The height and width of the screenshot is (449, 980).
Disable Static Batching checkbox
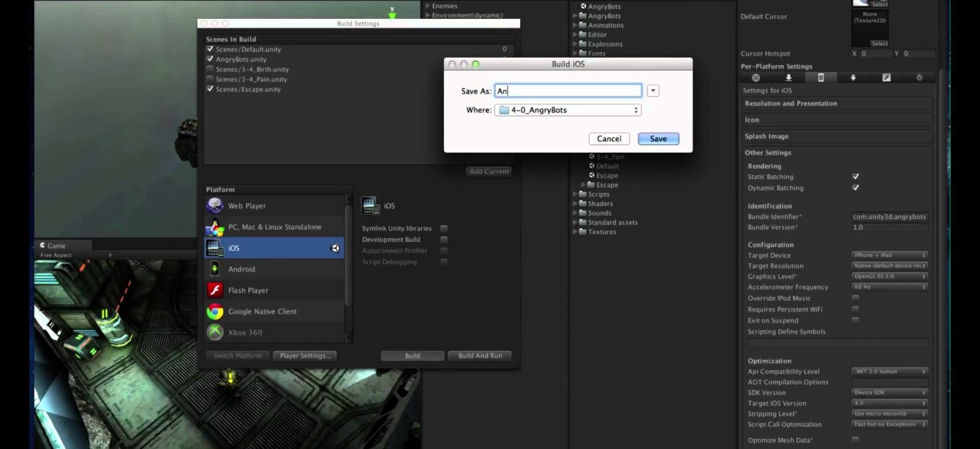[855, 177]
